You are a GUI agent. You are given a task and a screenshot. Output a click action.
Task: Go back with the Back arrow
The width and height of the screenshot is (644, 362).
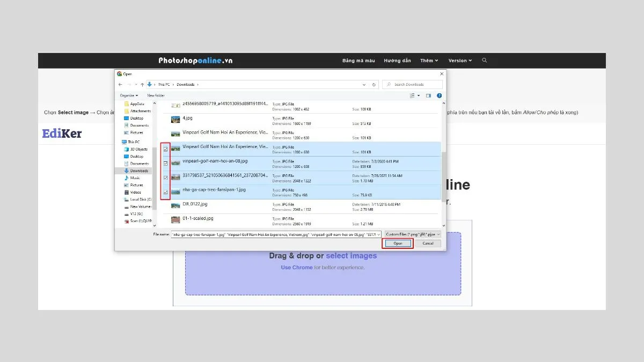coord(120,85)
